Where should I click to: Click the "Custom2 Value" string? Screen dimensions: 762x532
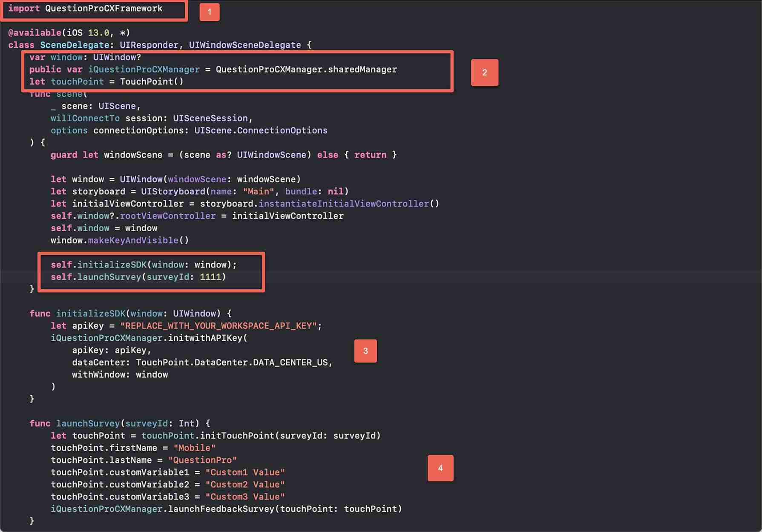(x=245, y=485)
